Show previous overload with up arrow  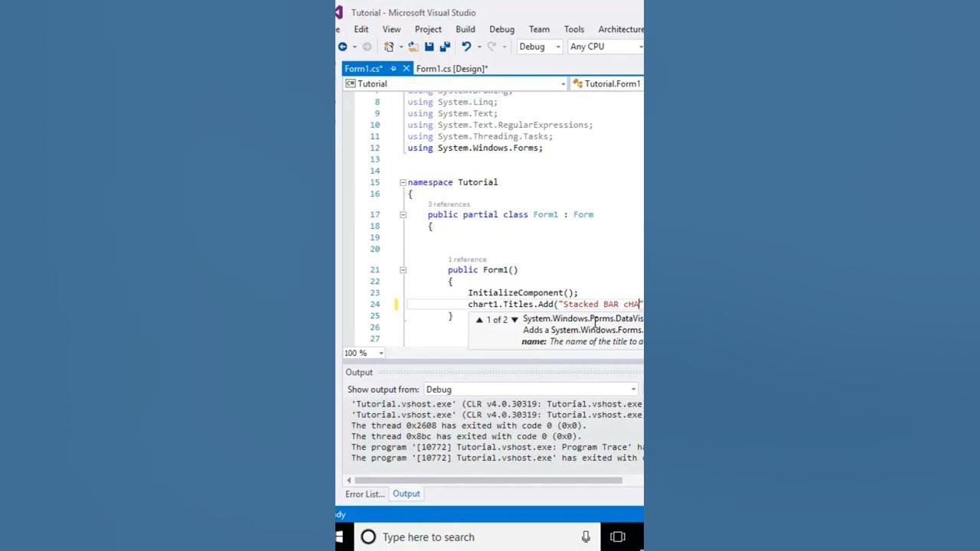(x=479, y=320)
